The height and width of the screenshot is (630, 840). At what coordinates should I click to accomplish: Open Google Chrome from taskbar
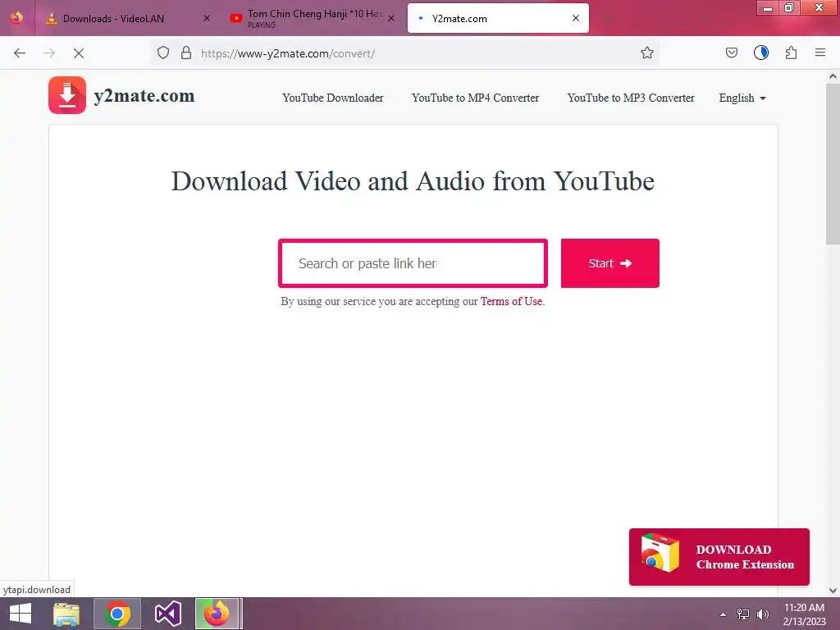[x=117, y=614]
